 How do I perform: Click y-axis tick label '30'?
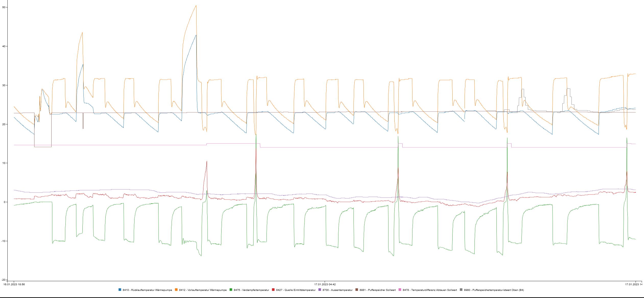pos(4,85)
